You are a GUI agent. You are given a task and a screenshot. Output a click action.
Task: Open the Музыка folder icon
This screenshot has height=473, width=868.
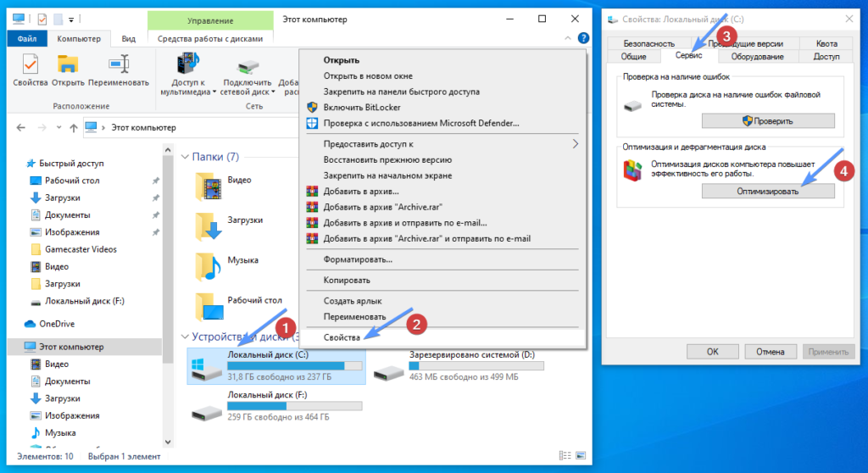pos(208,267)
